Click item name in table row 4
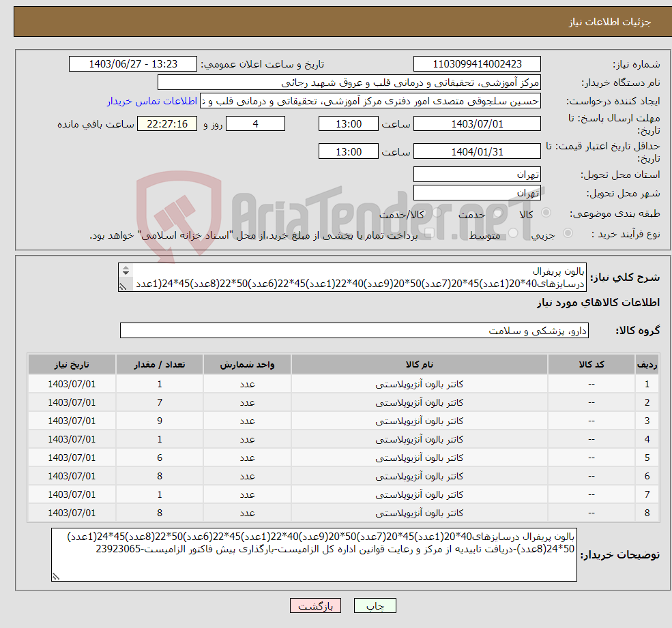The width and height of the screenshot is (672, 628). 419,440
